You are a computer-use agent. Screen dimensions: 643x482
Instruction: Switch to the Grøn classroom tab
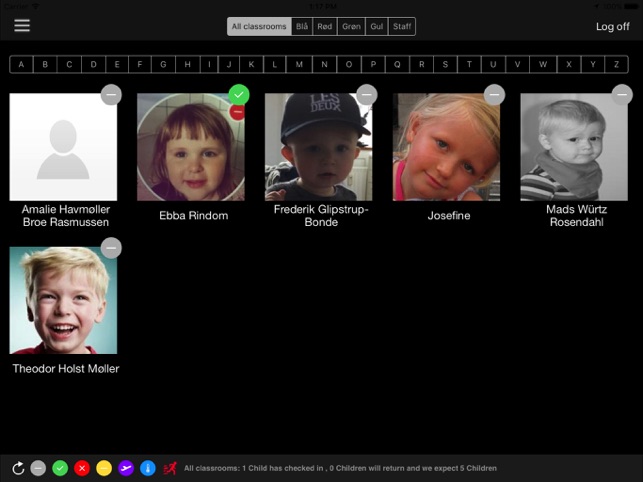351,27
